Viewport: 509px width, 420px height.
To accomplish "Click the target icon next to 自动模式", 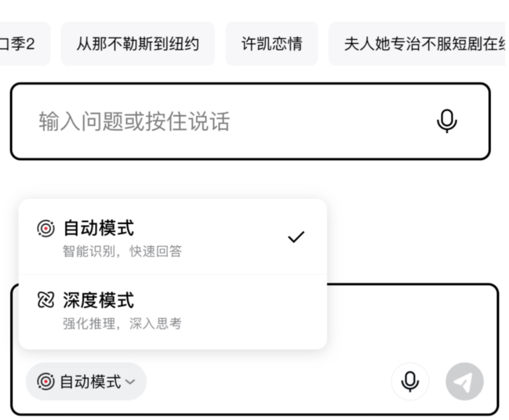I will tap(46, 229).
